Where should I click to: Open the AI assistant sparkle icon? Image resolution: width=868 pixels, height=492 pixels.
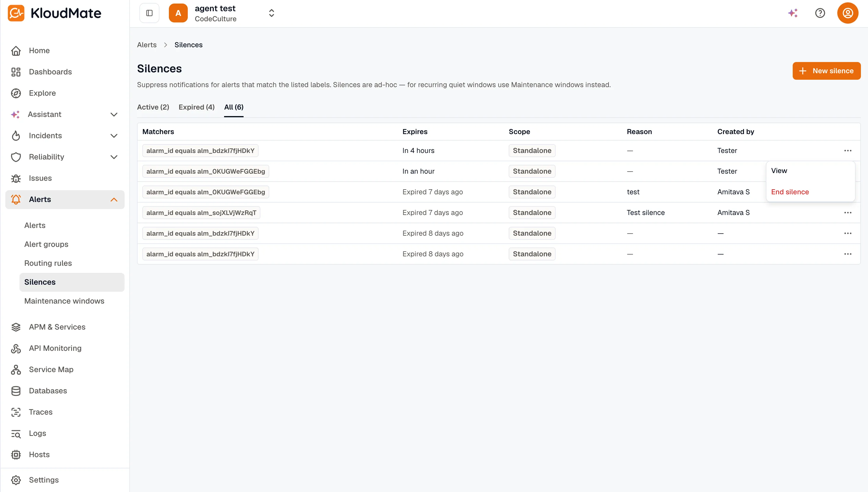pyautogui.click(x=793, y=13)
